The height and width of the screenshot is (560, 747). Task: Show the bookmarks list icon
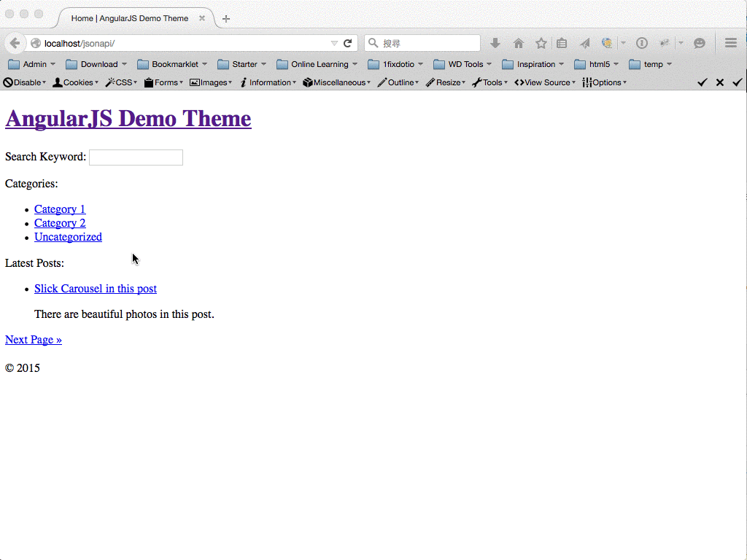tap(562, 43)
